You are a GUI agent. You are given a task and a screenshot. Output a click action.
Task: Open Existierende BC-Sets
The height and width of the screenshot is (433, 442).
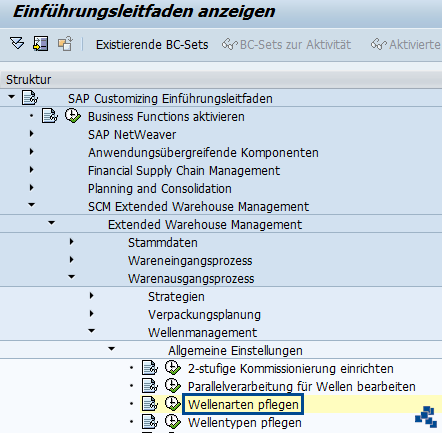(x=152, y=44)
